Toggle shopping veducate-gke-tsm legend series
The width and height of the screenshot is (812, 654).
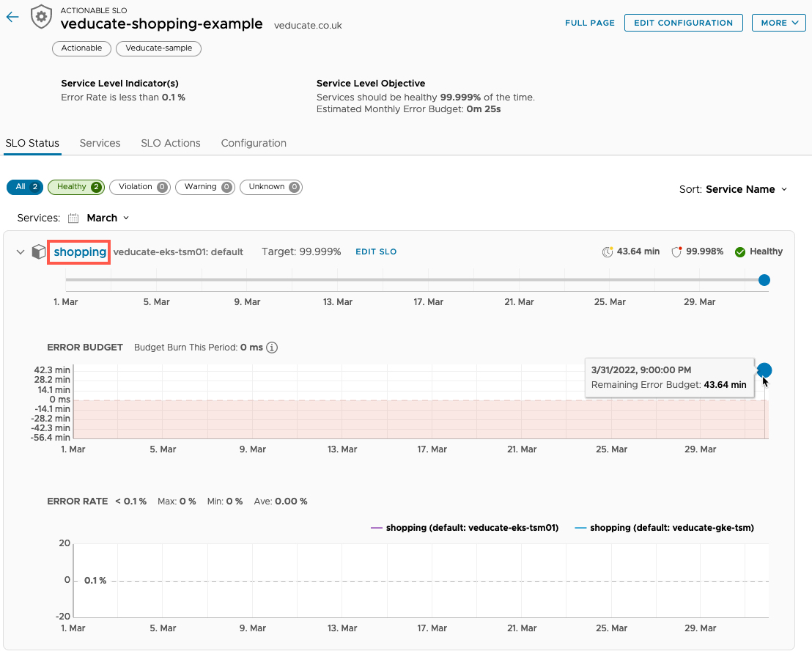point(665,528)
